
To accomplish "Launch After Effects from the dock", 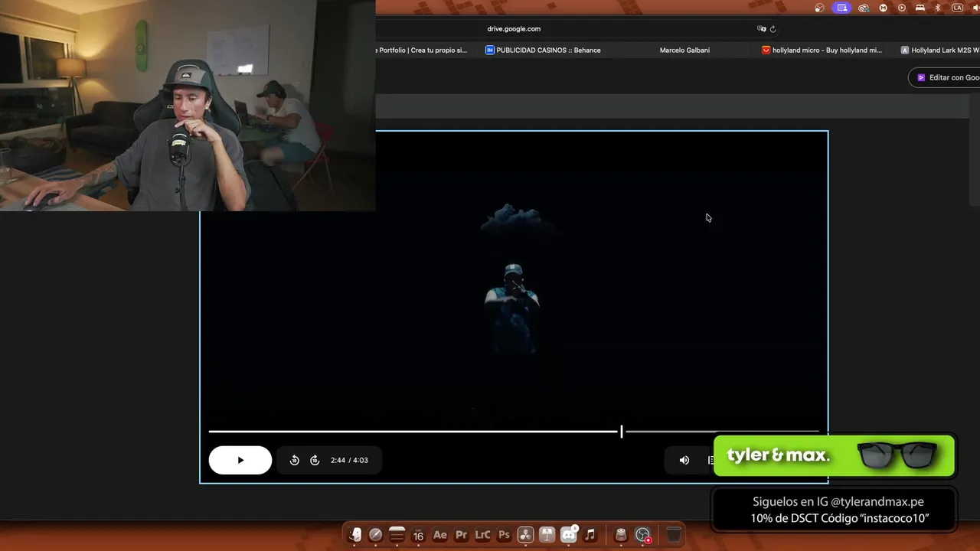I will [439, 535].
